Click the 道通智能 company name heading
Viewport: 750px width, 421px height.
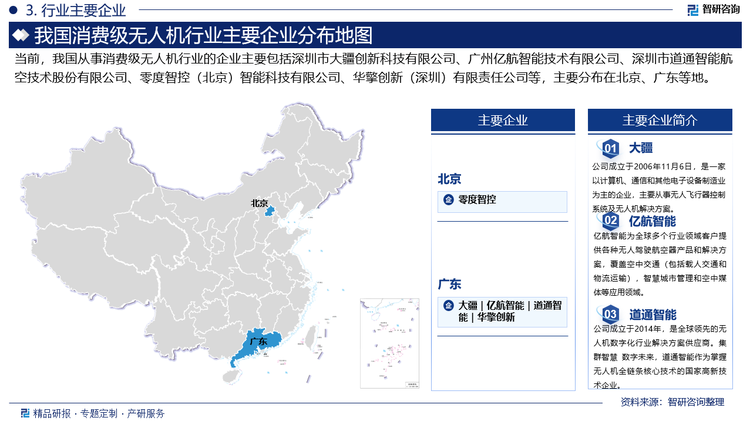coord(652,315)
